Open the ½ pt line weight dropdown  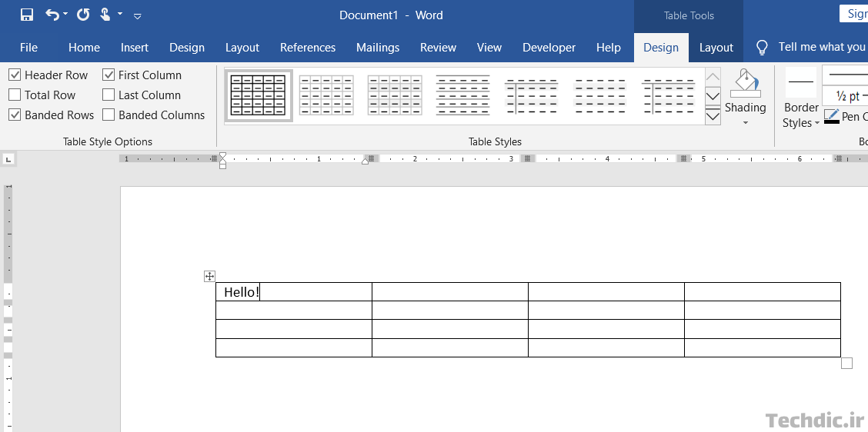pos(845,95)
